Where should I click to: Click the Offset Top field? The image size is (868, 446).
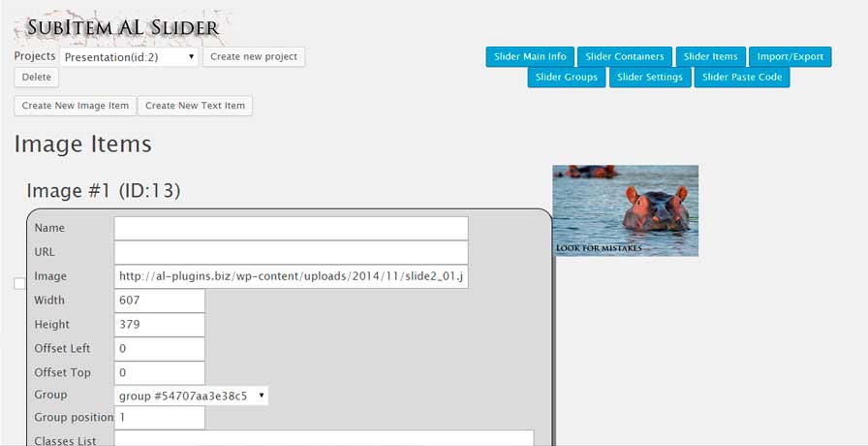(160, 373)
